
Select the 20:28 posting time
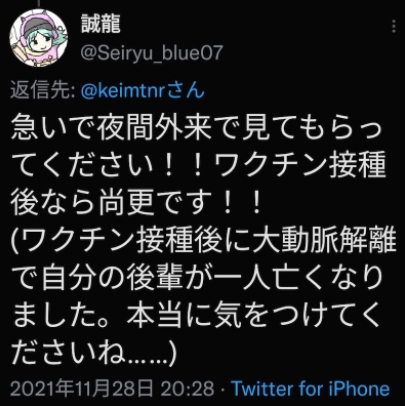coord(187,389)
